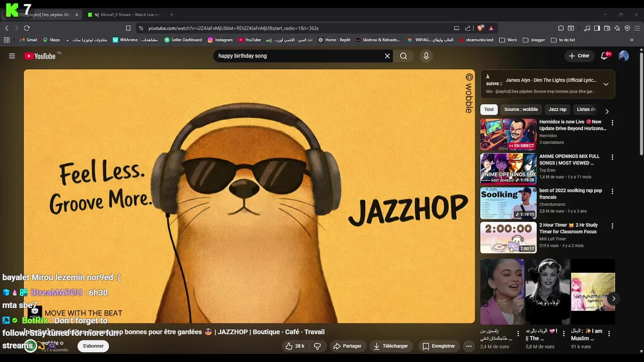Open the Work bookmarks folder
Image resolution: width=644 pixels, height=362 pixels.
[x=508, y=40]
